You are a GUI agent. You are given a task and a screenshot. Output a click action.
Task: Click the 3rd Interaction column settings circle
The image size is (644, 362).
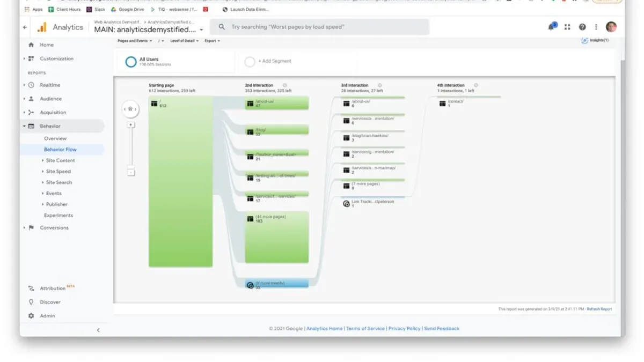[380, 85]
